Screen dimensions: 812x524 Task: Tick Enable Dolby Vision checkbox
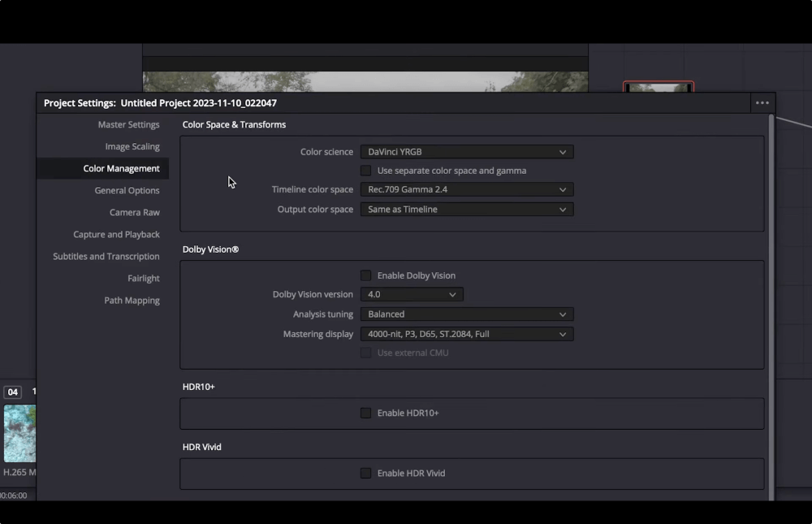tap(365, 275)
